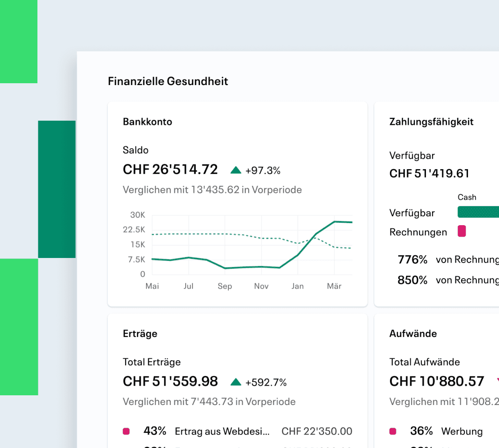Click the pink dot beside 43% Ertrag
This screenshot has height=448, width=499.
click(126, 431)
